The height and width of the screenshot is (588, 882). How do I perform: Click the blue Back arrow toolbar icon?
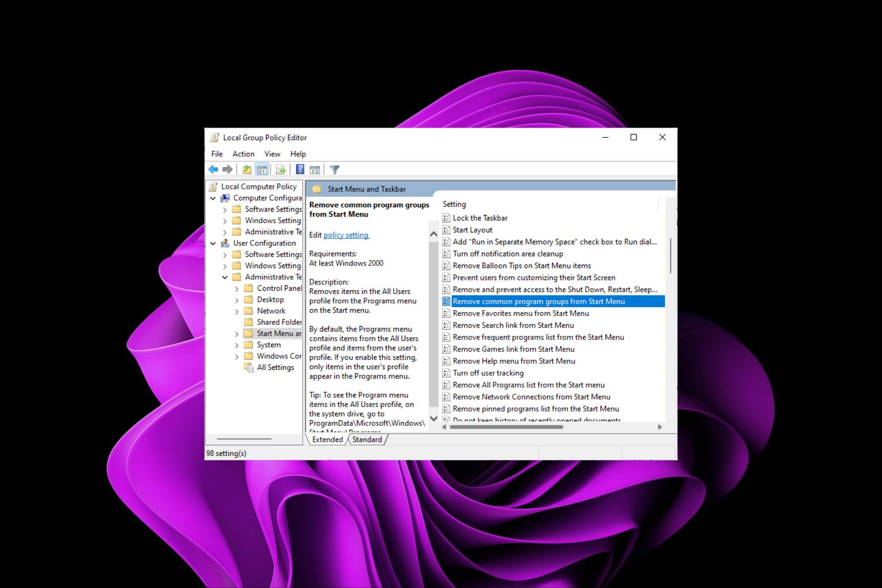point(213,170)
